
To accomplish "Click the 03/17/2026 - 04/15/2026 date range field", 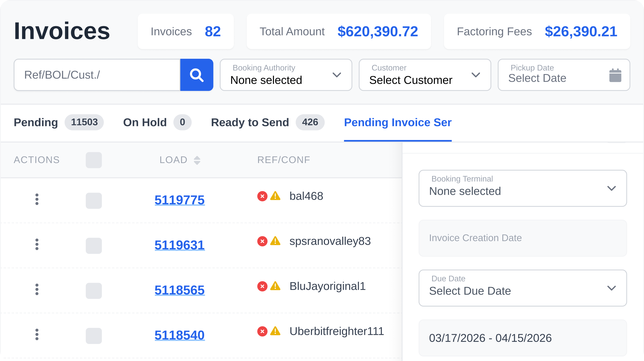I will (x=523, y=338).
